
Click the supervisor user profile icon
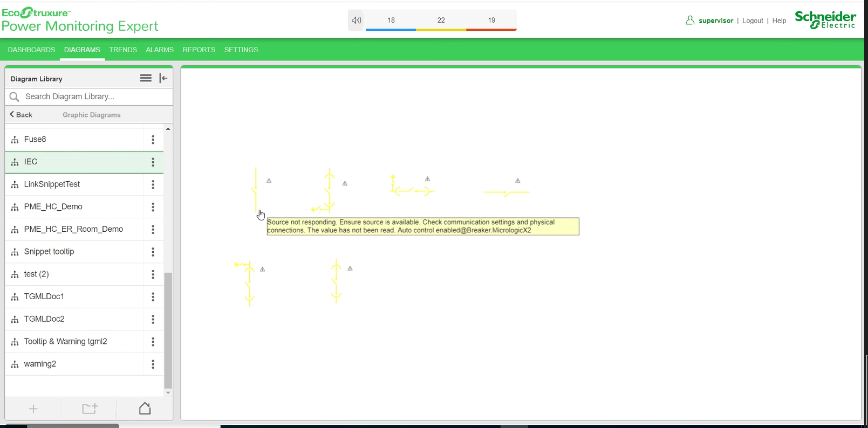[690, 20]
